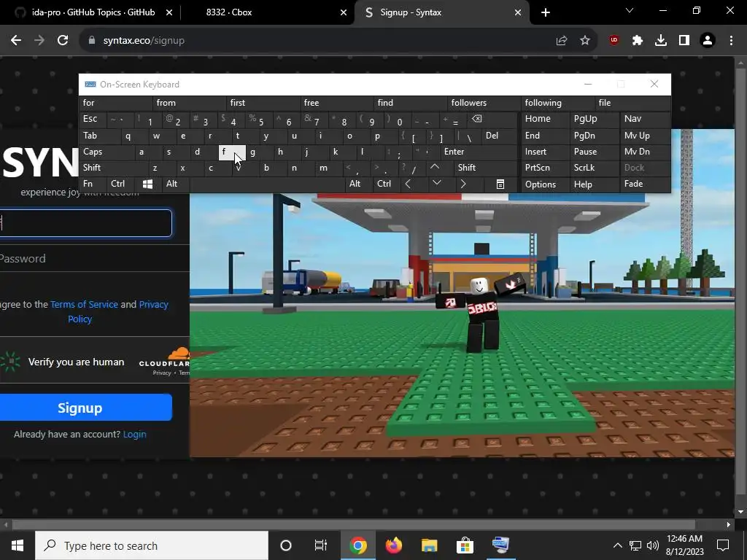Click the blue Signup button

(85, 408)
